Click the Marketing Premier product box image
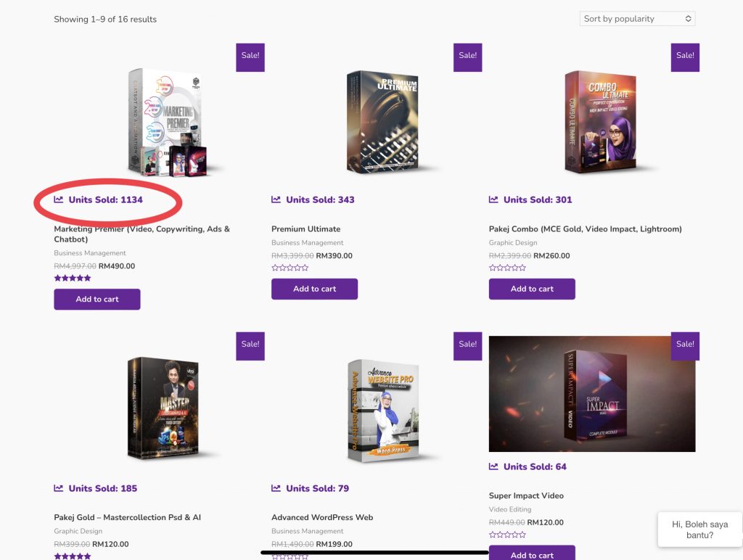Viewport: 743px width, 560px height. coord(167,122)
